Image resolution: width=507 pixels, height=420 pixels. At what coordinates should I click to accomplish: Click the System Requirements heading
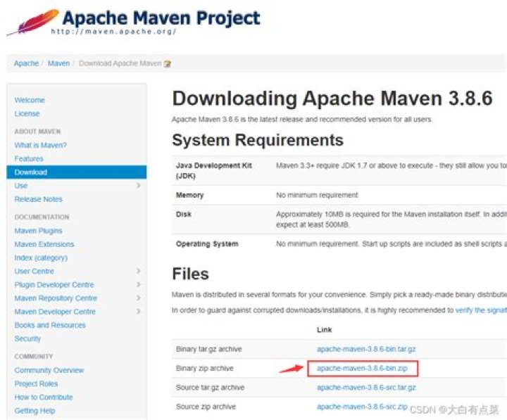[x=258, y=140]
